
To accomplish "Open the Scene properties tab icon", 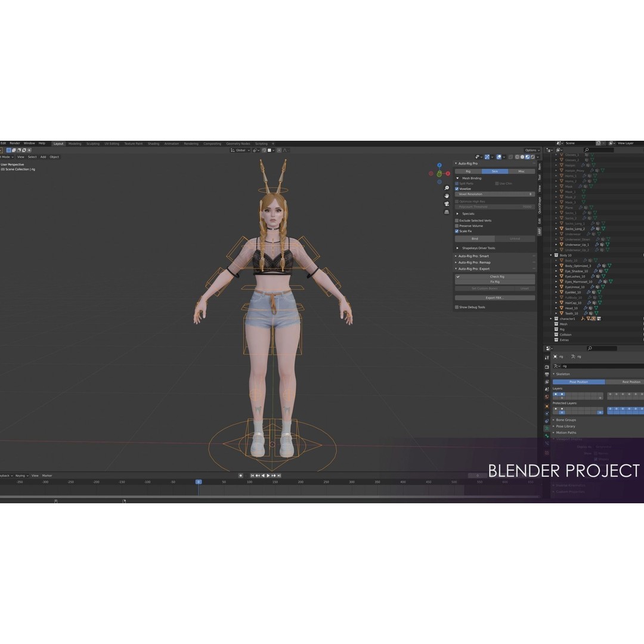I will pyautogui.click(x=547, y=389).
